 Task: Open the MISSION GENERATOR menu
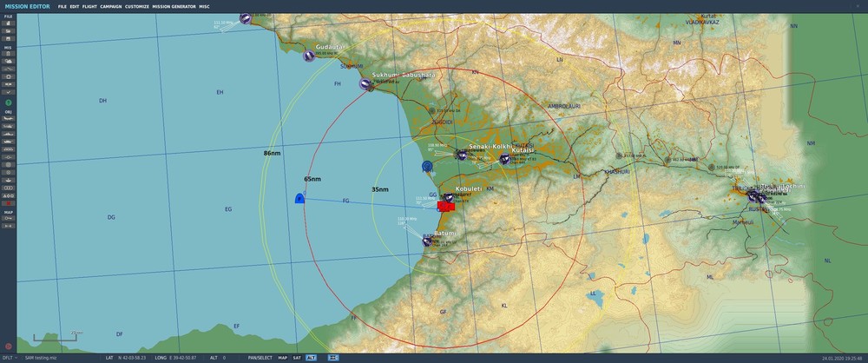174,7
